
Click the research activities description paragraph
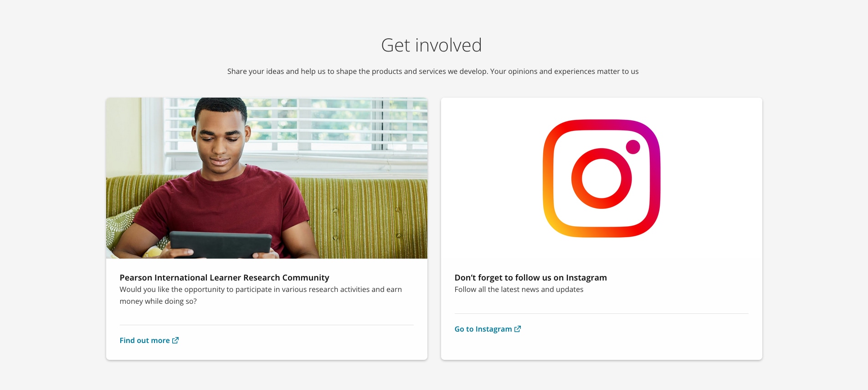click(x=261, y=295)
